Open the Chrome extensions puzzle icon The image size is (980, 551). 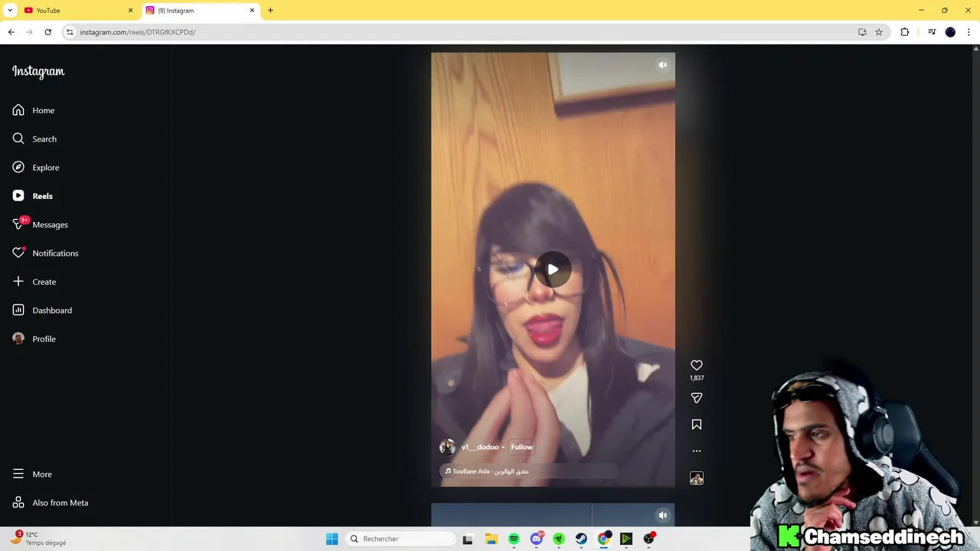click(905, 32)
